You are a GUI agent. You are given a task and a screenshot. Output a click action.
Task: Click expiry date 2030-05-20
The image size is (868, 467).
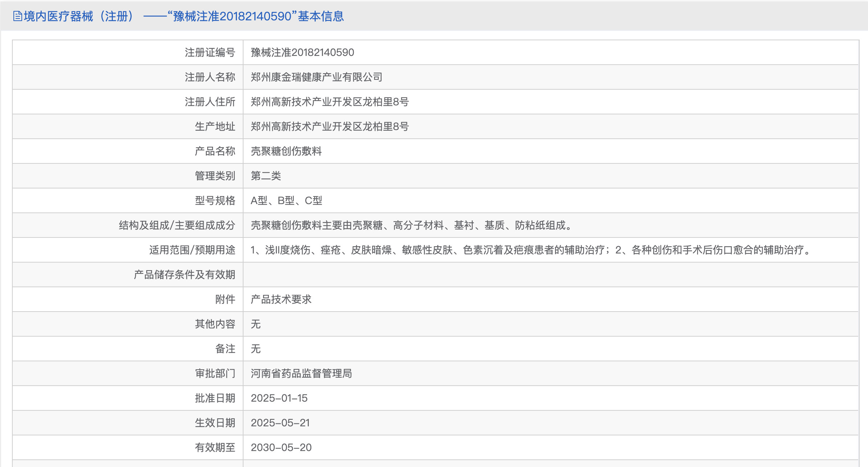(281, 447)
